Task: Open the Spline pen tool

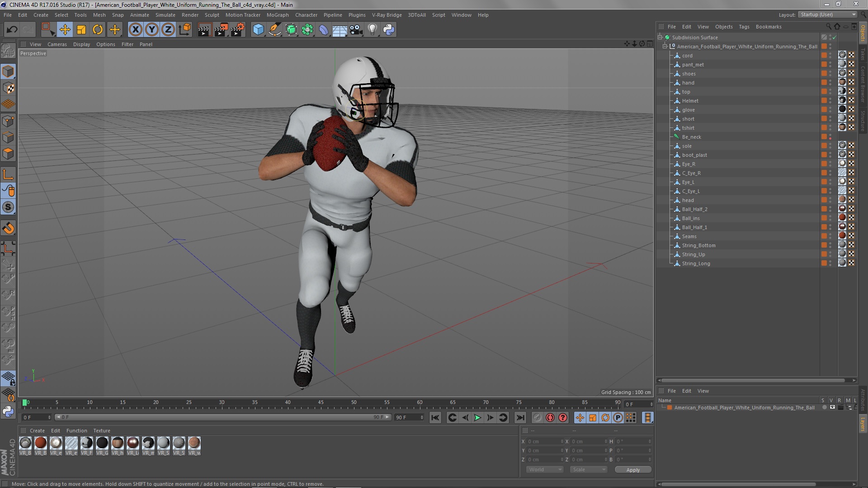Action: tap(274, 30)
